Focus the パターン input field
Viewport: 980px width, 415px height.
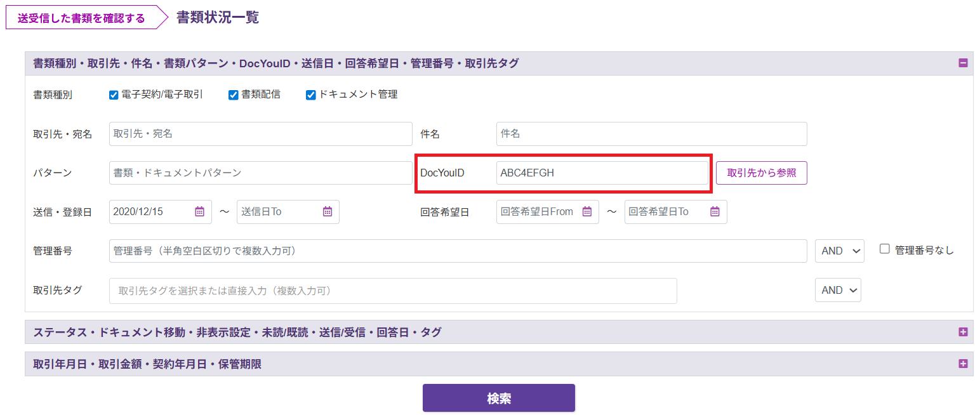(x=261, y=173)
